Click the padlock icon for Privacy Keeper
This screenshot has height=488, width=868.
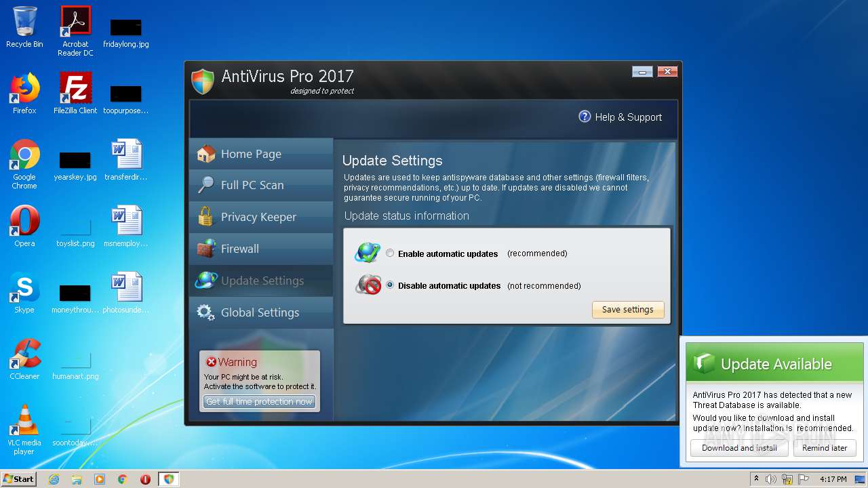click(205, 217)
